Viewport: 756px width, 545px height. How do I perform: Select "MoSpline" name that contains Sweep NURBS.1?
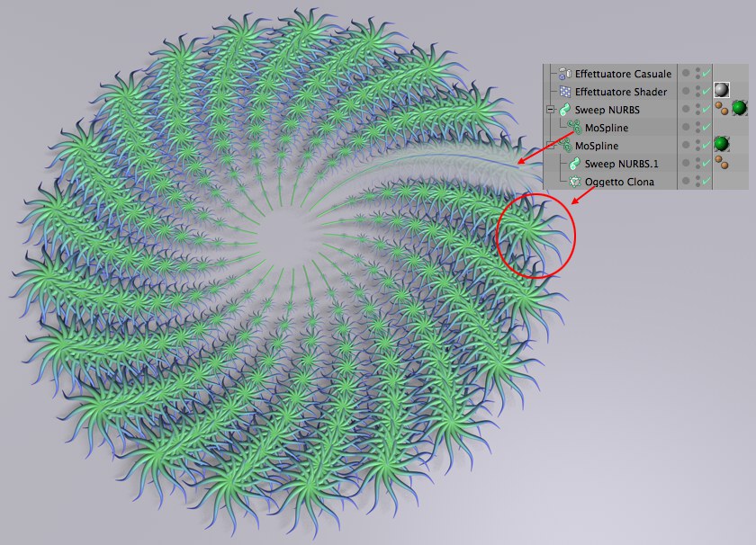(x=597, y=146)
